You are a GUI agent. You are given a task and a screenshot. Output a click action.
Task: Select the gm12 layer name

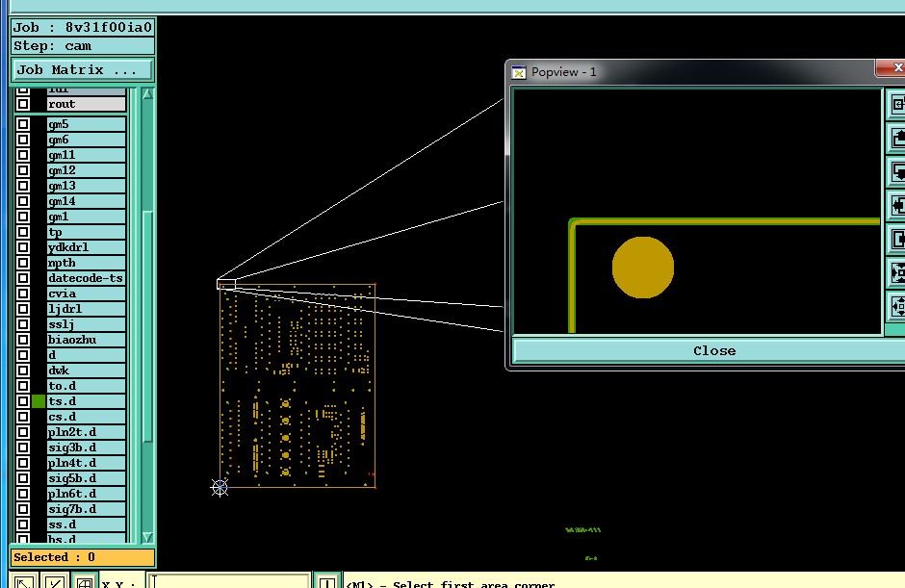86,170
